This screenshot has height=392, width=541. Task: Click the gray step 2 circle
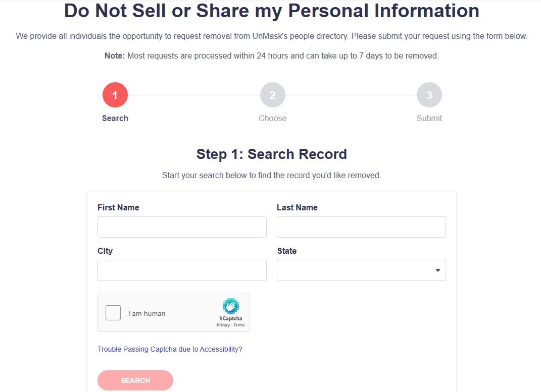[272, 95]
